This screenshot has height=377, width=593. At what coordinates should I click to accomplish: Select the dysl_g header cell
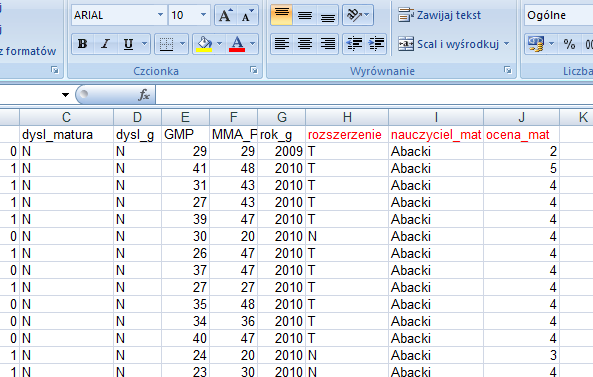click(137, 134)
